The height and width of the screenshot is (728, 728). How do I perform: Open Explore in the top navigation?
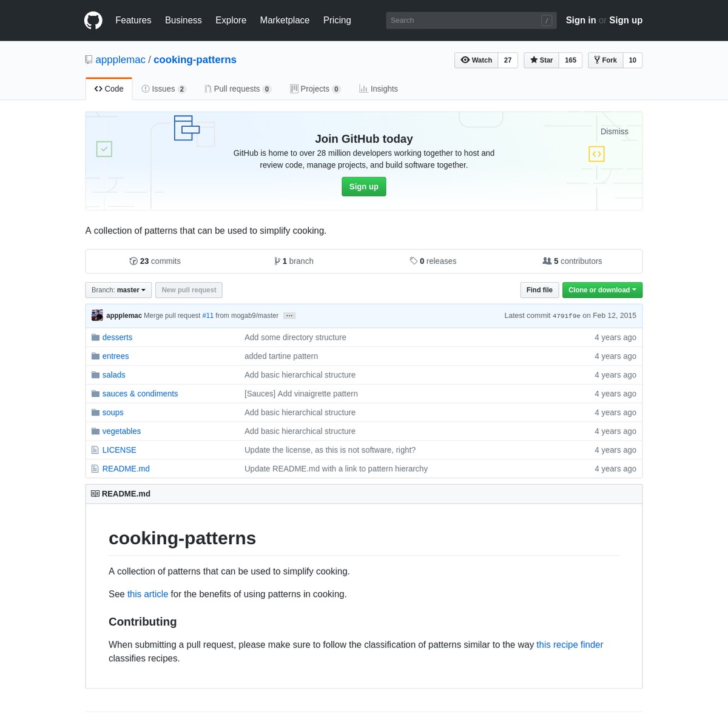click(x=231, y=20)
